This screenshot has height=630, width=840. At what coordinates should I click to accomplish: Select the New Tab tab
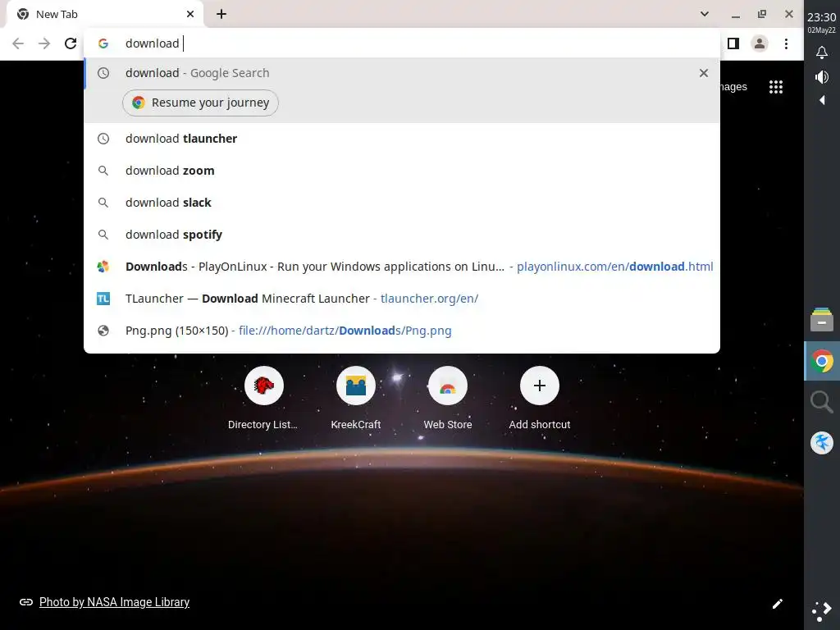(x=104, y=15)
